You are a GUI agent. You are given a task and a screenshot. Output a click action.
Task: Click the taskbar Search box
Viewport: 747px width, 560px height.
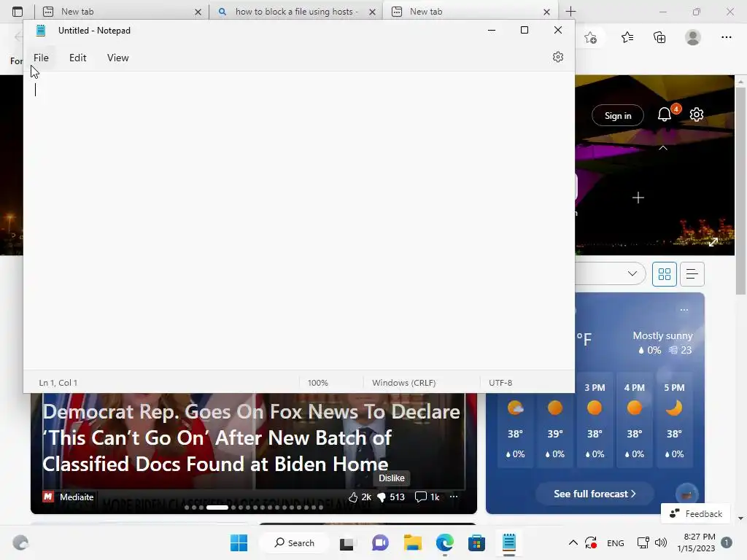tap(295, 542)
